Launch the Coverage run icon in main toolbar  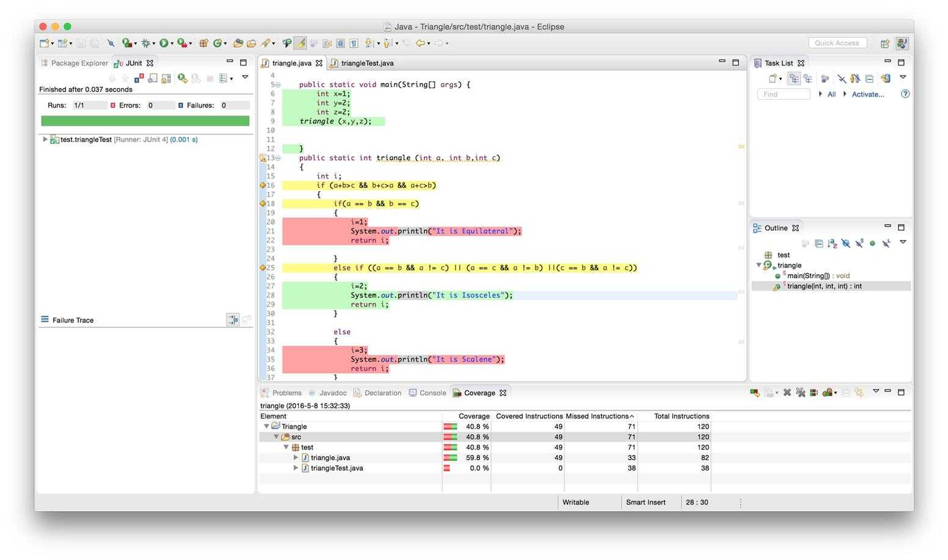[x=126, y=43]
